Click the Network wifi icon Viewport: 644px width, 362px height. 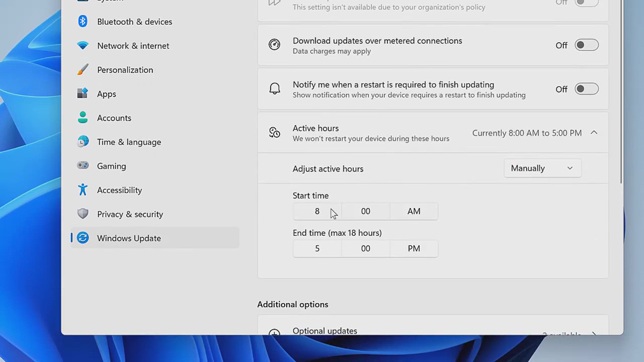tap(83, 45)
